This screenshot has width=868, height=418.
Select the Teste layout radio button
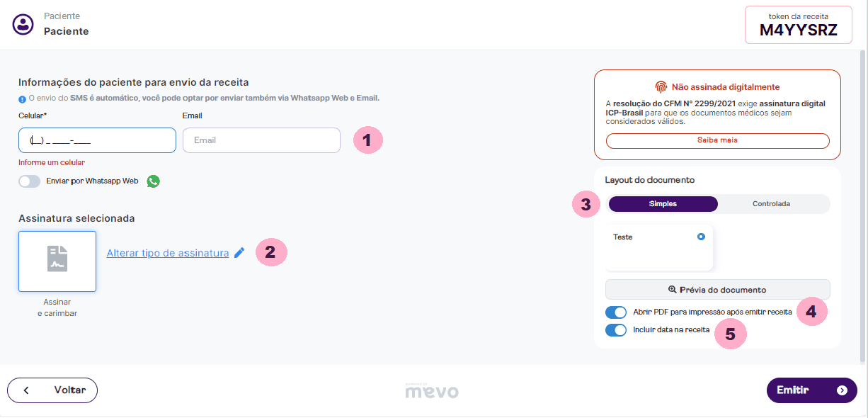click(x=701, y=237)
